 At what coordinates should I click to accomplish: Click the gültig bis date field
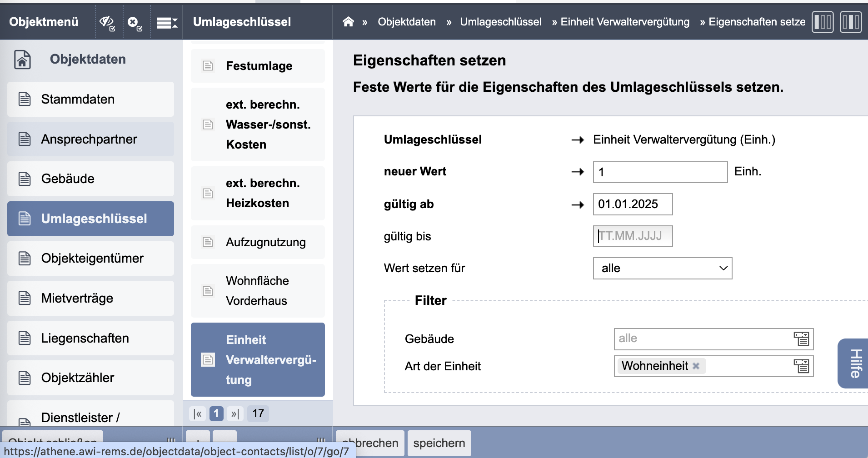coord(633,236)
